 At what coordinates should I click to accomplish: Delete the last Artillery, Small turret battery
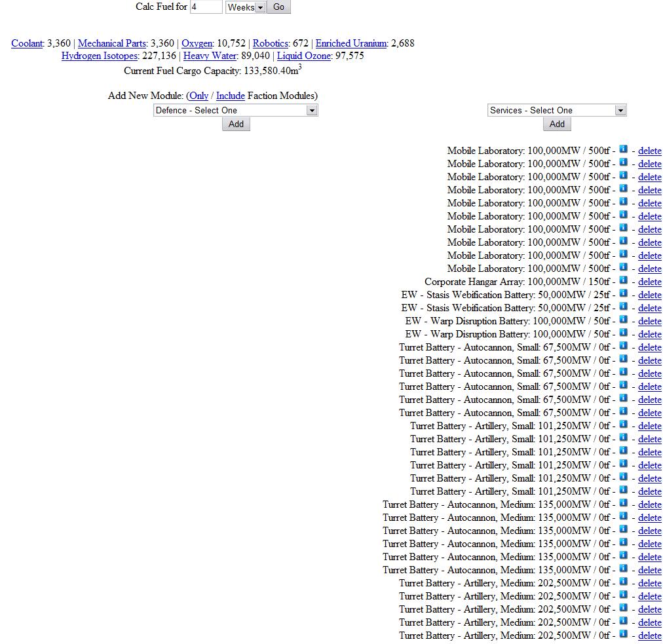tap(649, 491)
